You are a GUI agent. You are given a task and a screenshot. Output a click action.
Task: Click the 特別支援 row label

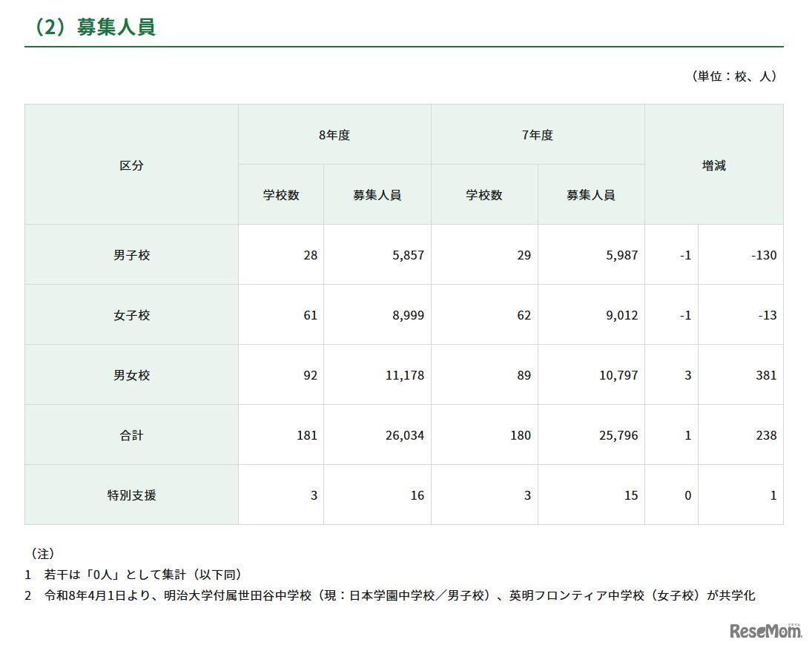coord(131,495)
